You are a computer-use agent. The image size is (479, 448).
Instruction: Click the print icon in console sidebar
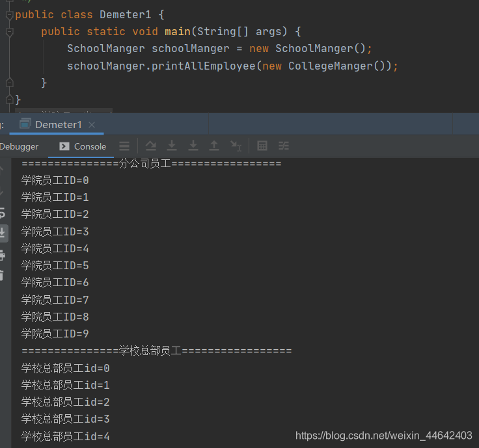pos(3,255)
